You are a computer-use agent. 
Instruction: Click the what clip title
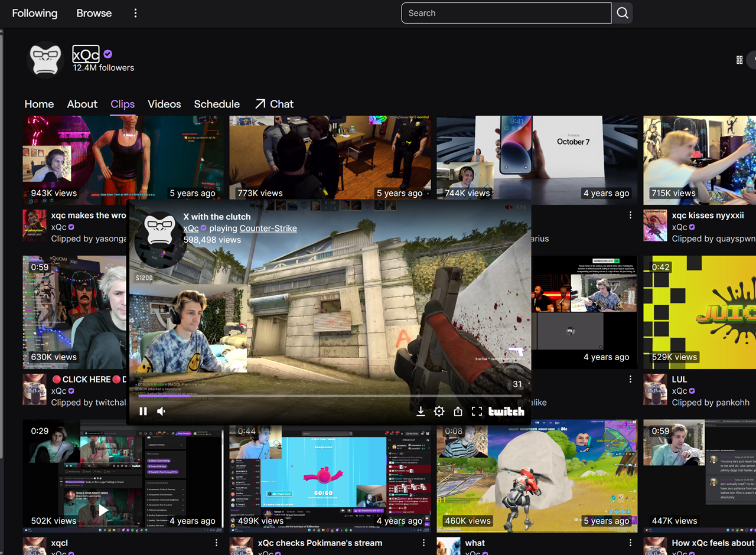(475, 543)
